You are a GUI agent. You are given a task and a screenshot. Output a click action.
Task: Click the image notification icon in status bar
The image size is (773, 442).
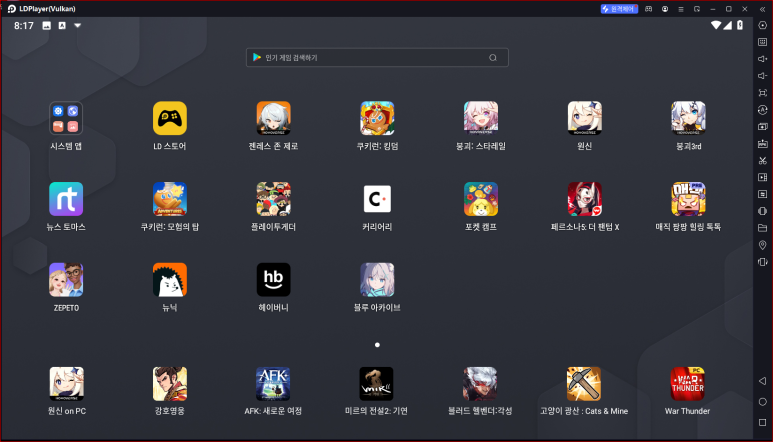pos(46,26)
